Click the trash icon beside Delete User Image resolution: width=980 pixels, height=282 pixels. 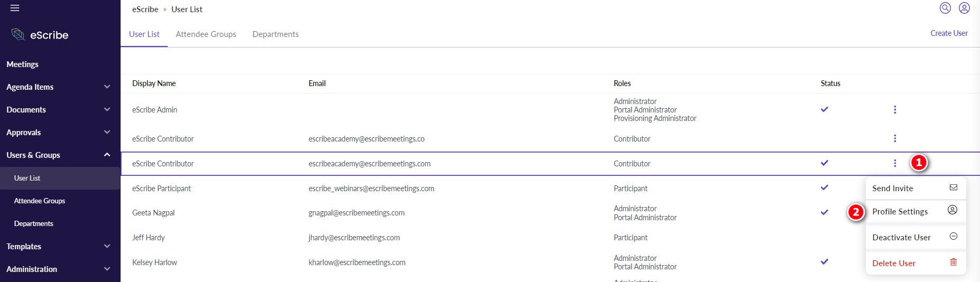953,262
